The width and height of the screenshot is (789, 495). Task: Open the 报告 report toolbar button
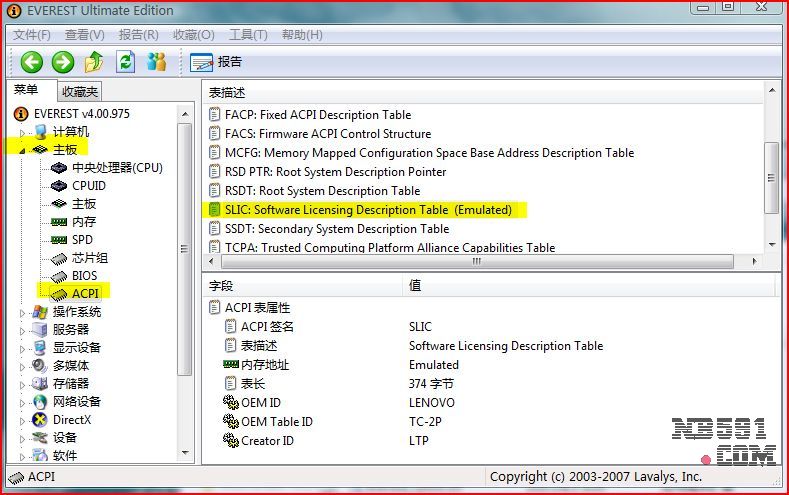[216, 62]
